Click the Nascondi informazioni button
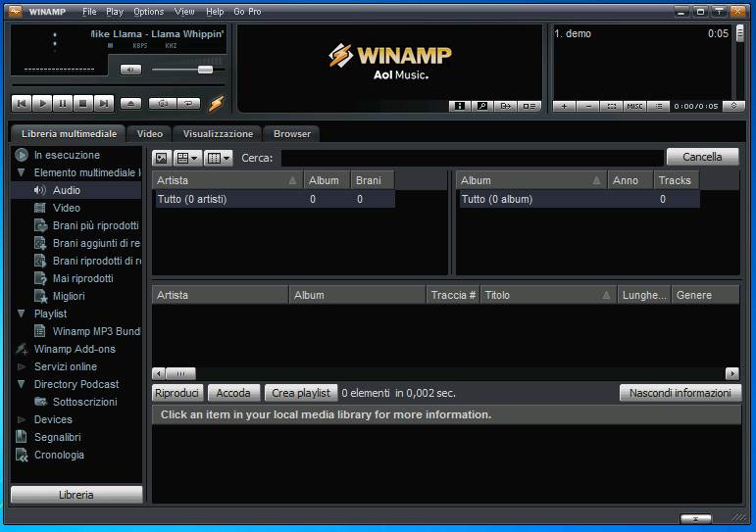Viewport: 756px width, 532px height. click(680, 393)
